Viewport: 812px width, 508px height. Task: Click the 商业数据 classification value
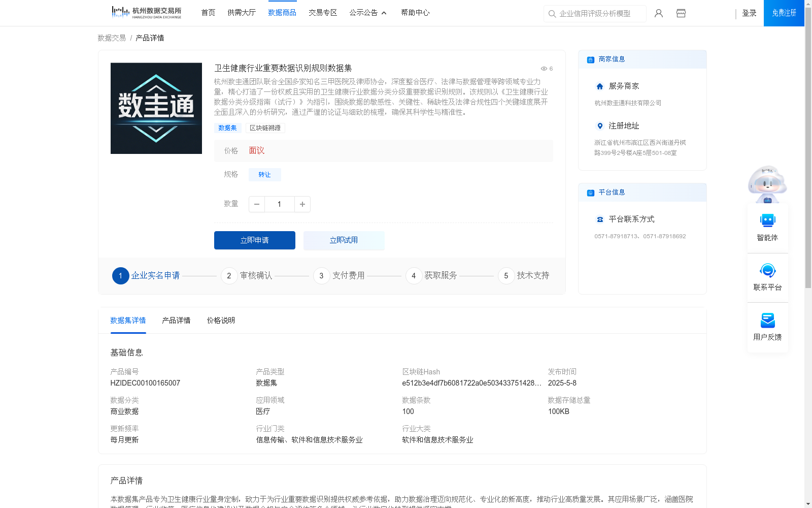point(125,411)
